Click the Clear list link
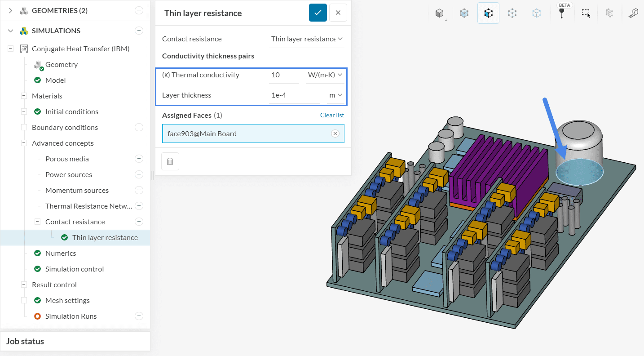 coord(332,116)
